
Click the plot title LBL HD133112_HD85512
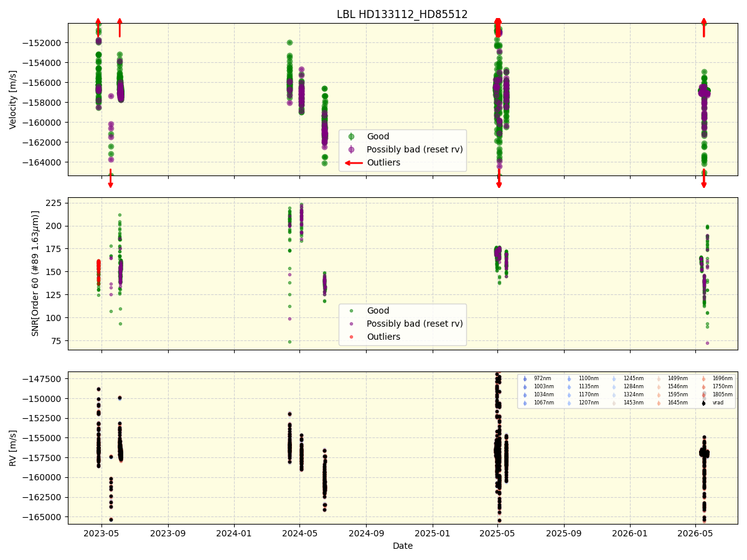coord(402,14)
